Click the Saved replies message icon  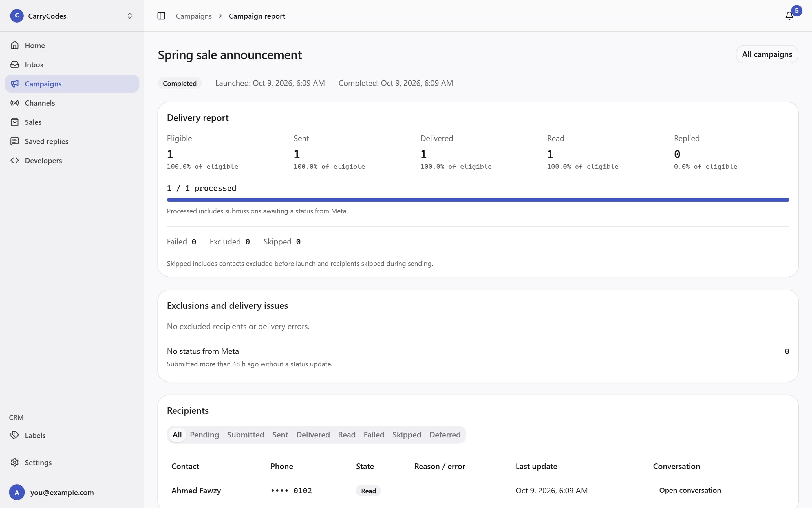(14, 141)
